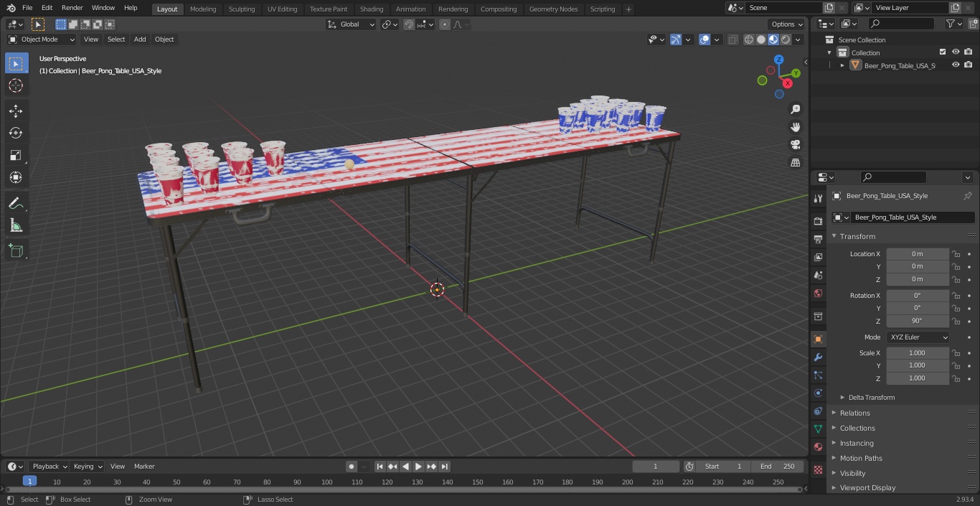The image size is (980, 506).
Task: Hide Collection in viewport via eye icon
Action: click(x=956, y=52)
